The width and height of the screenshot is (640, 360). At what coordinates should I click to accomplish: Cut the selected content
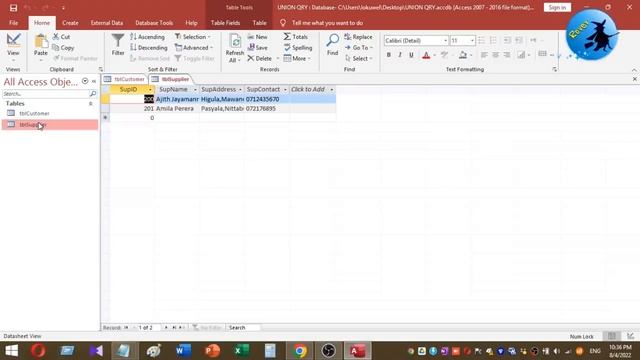point(61,37)
